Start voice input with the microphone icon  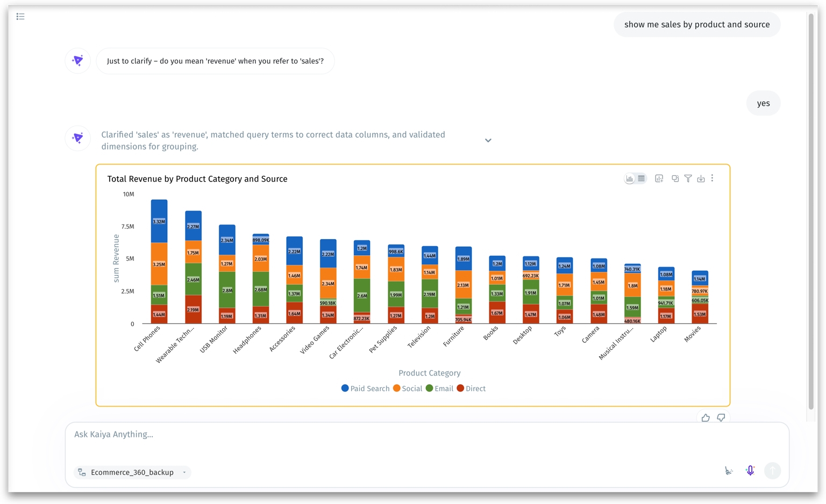coord(750,471)
